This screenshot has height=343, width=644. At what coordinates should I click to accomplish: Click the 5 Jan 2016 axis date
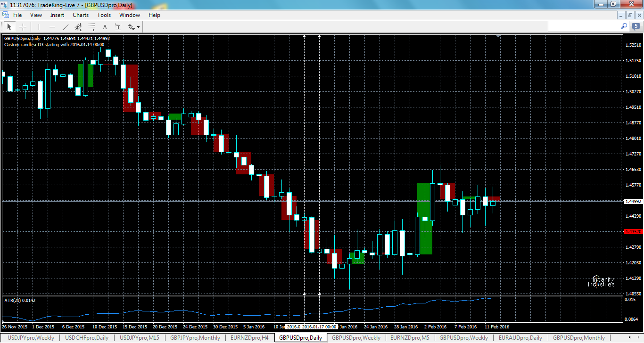[254, 327]
